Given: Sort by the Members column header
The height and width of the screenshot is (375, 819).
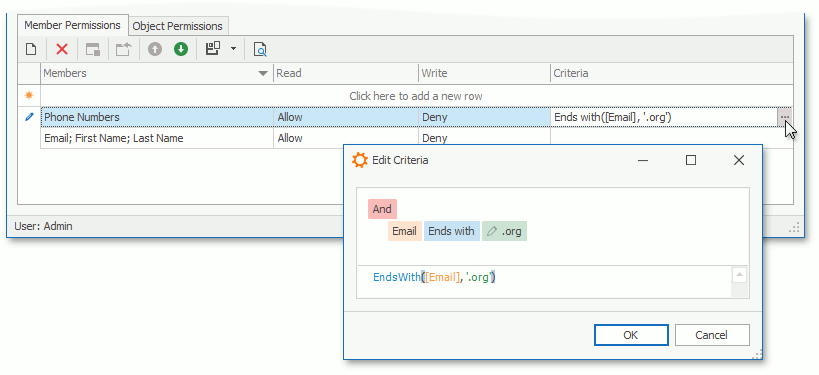Looking at the screenshot, I should point(157,73).
